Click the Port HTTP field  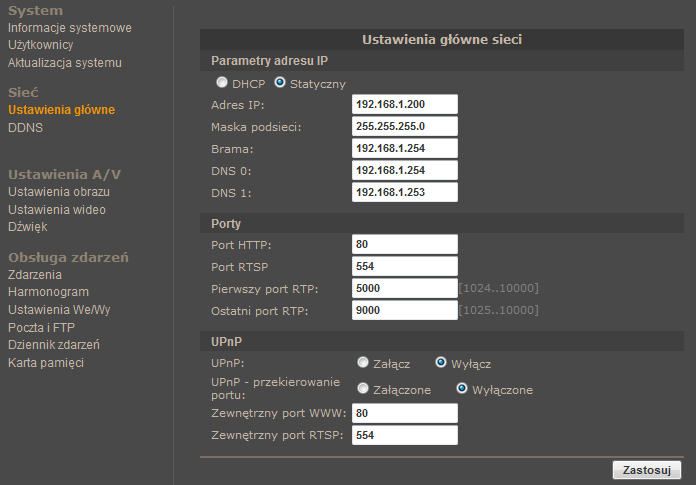[405, 244]
